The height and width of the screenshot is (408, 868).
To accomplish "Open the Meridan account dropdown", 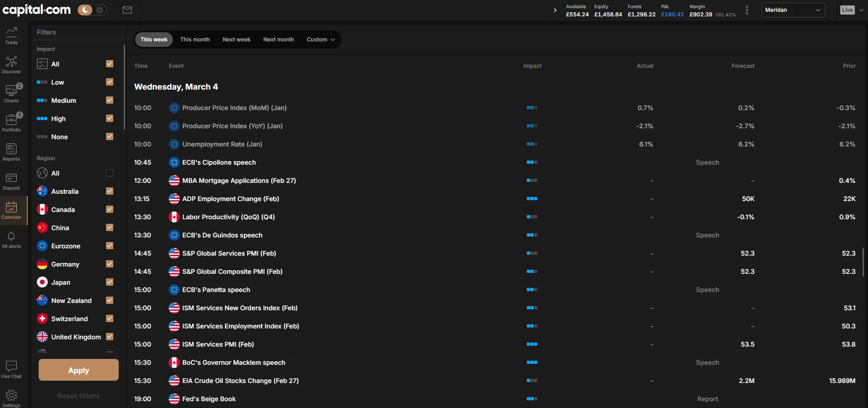I will click(792, 10).
